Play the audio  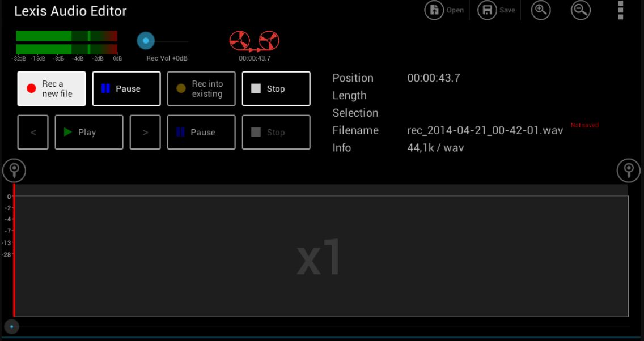coord(88,132)
